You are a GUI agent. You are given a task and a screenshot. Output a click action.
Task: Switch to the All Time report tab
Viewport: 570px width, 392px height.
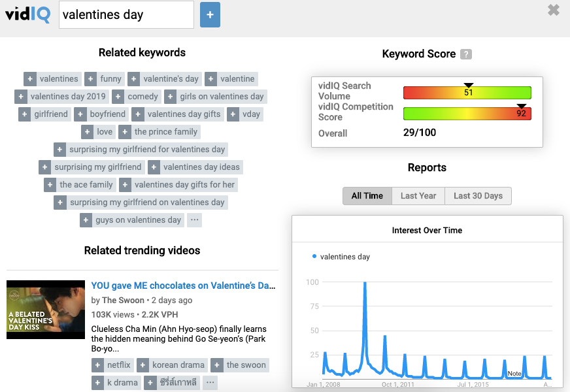367,196
